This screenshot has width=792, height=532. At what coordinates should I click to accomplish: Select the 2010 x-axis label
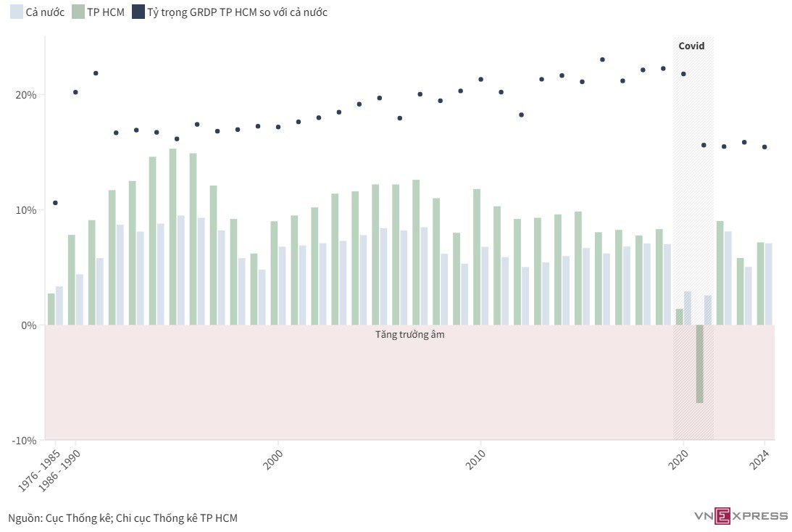pyautogui.click(x=475, y=459)
